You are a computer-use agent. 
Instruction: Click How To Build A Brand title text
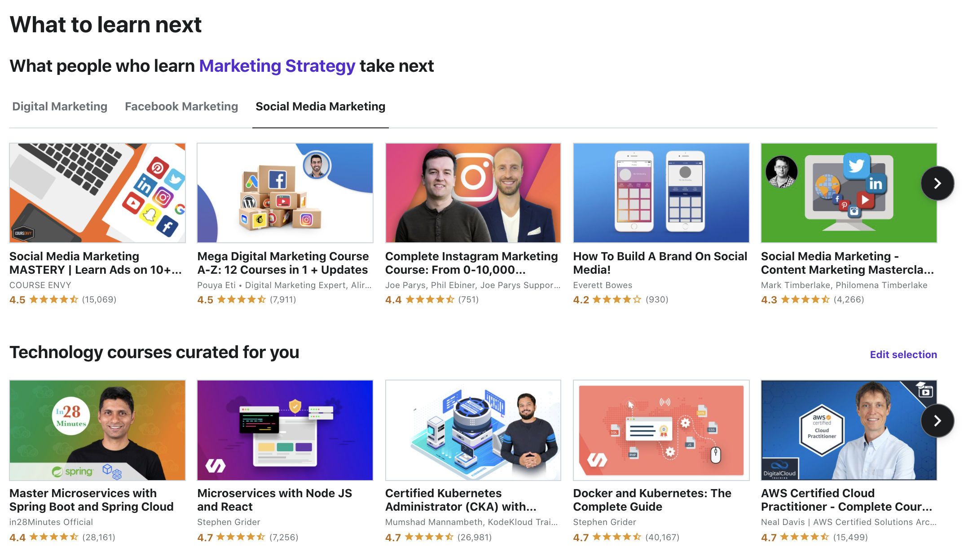click(660, 263)
